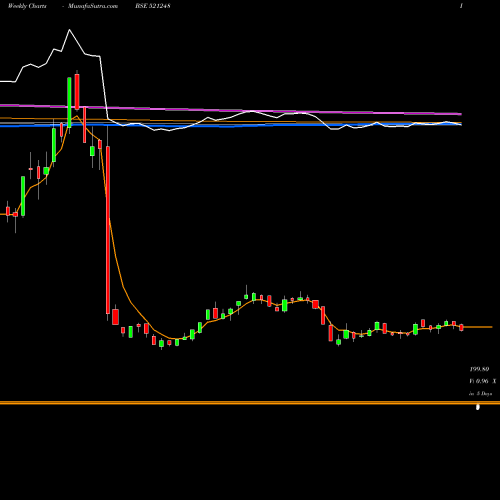Screen dimensions: 500x500
Task: Click the 'in 5 Days' label
Action: pyautogui.click(x=480, y=394)
